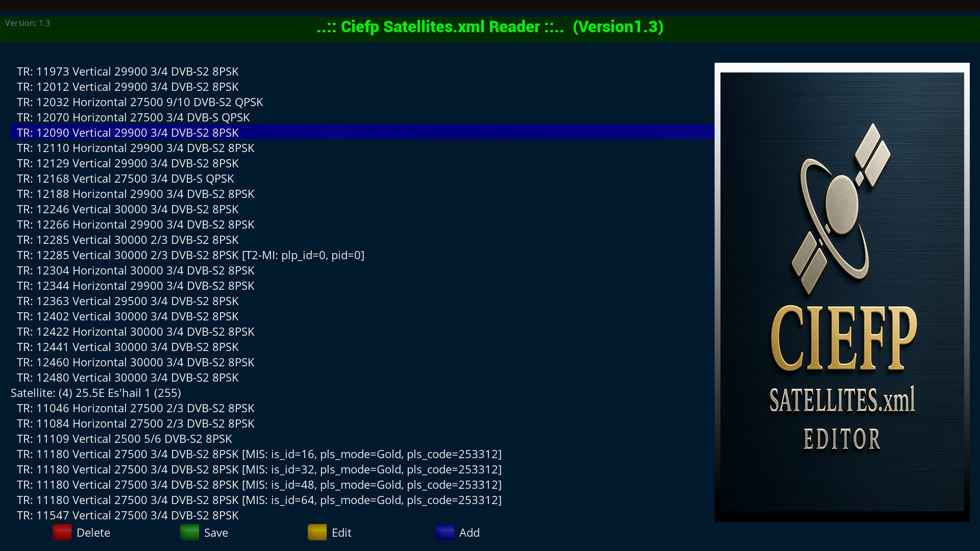Select Satellite: (4) 25.5E Es'hail 1 row
The width and height of the screenshot is (980, 551).
(x=362, y=393)
